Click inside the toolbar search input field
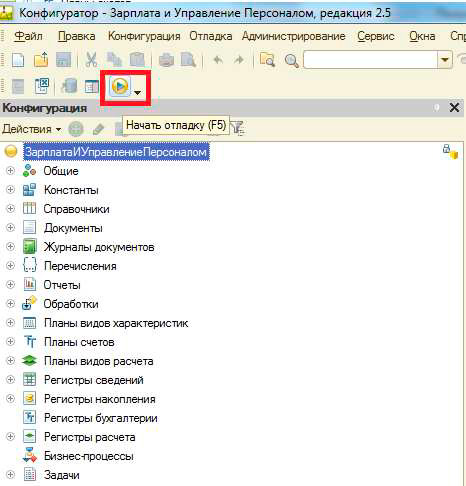Image resolution: width=466 pixels, height=486 pixels. [x=371, y=60]
